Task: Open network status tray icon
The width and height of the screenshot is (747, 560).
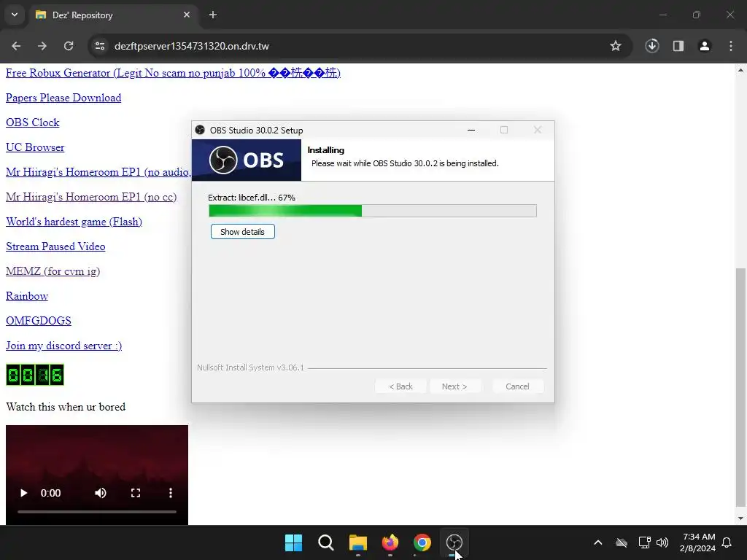Action: tap(645, 542)
